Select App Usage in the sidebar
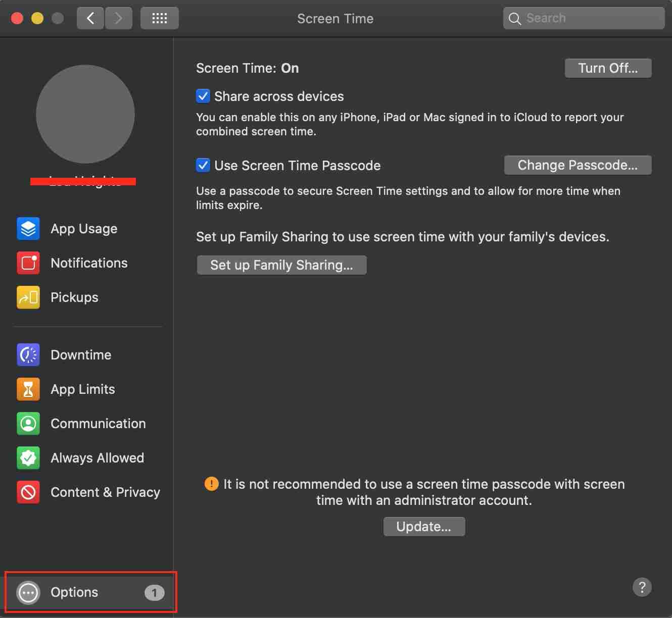The image size is (672, 618). 84,229
